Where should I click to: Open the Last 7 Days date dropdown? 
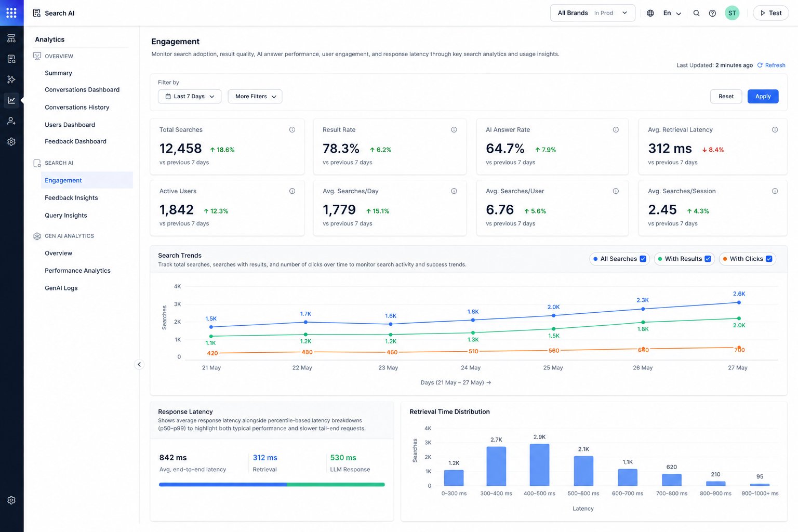point(190,97)
